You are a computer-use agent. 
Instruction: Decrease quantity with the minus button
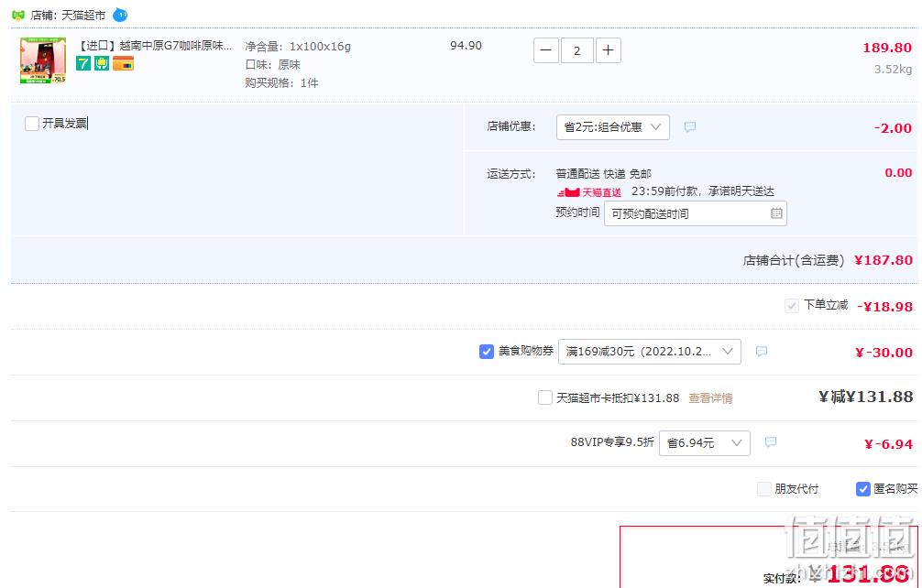click(x=545, y=50)
